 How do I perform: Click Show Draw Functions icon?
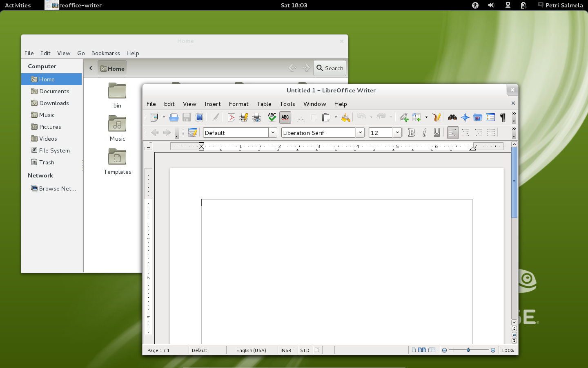[436, 118]
